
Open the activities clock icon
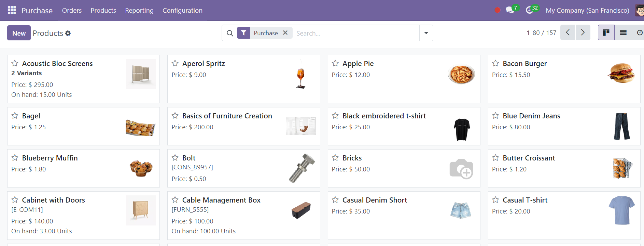click(529, 10)
